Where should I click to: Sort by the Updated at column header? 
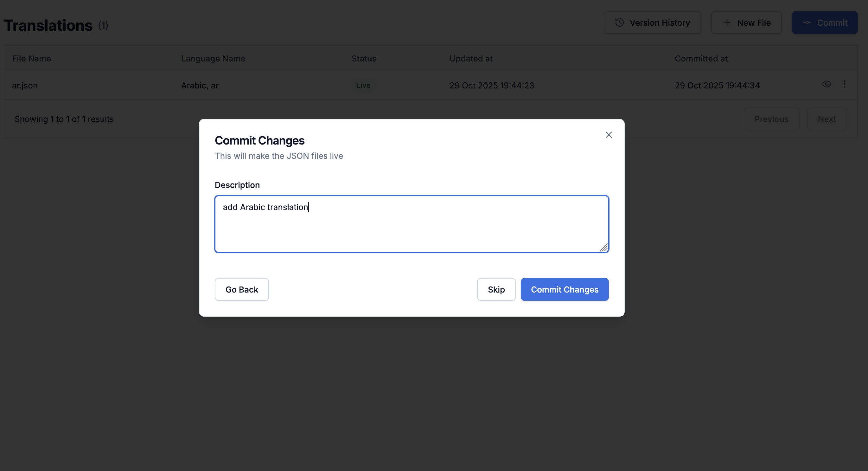471,58
